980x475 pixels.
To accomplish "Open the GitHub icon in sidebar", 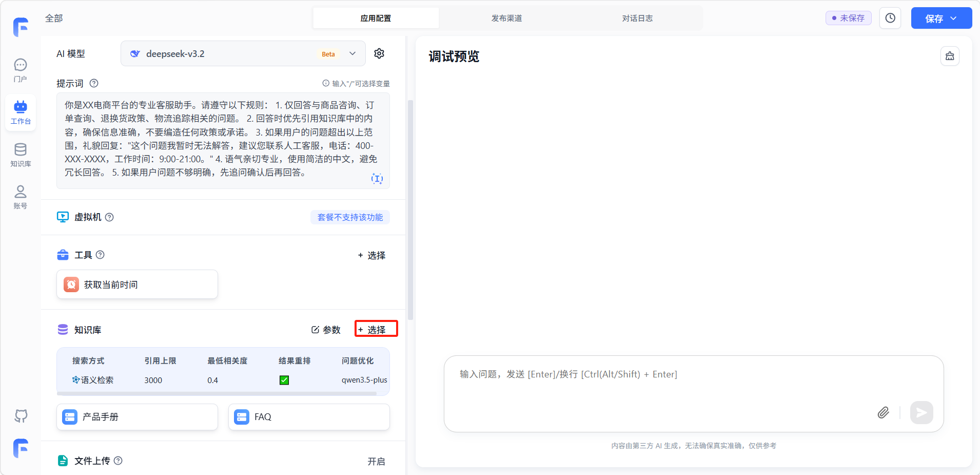I will pos(21,415).
